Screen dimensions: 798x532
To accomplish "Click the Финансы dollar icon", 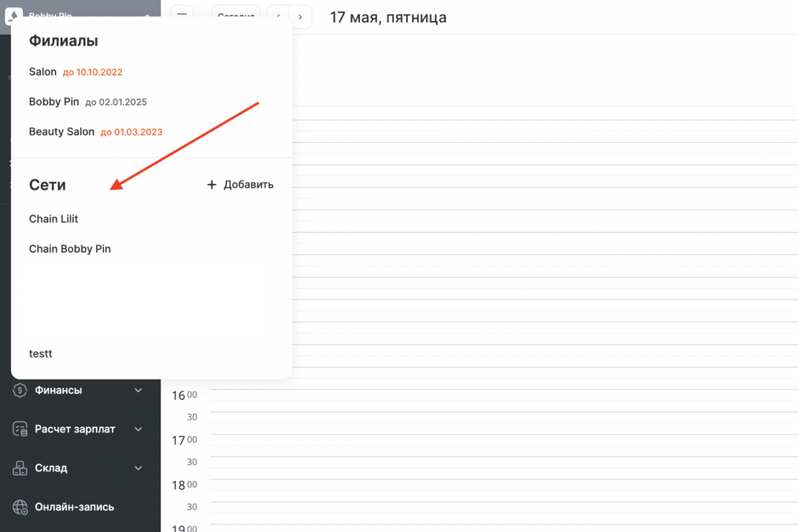I will [x=20, y=390].
